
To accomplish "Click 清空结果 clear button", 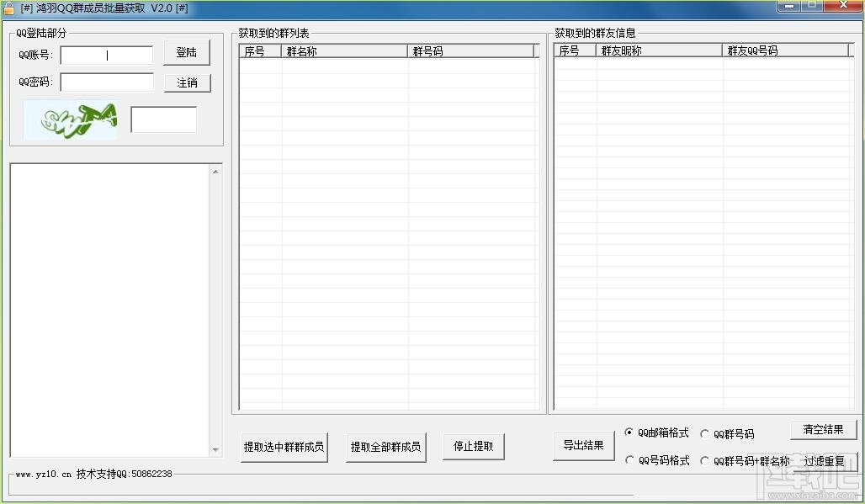I will [x=823, y=430].
